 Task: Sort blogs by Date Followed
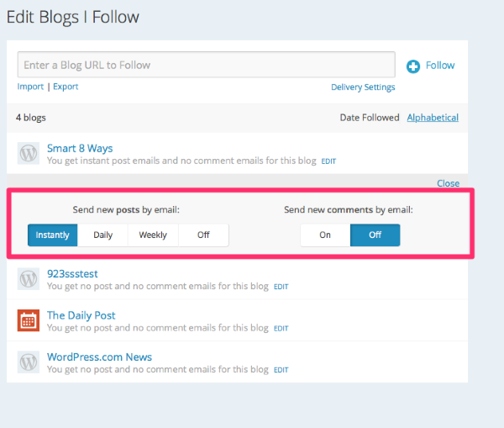pyautogui.click(x=370, y=118)
